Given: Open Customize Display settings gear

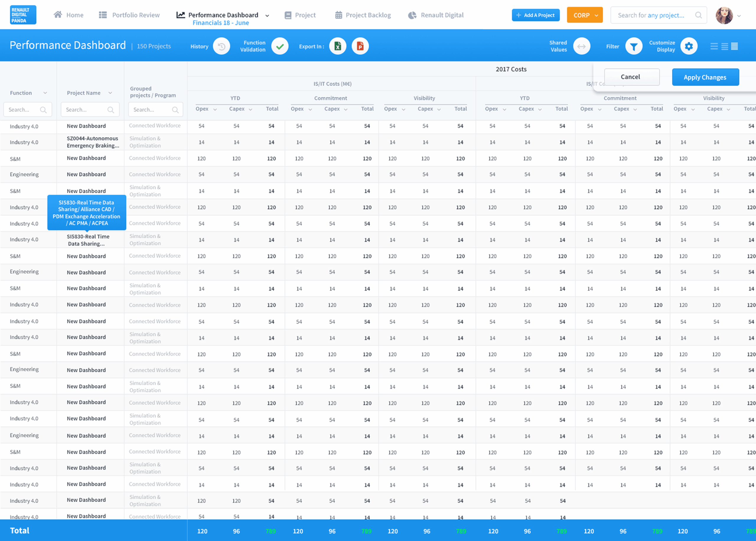Looking at the screenshot, I should click(x=689, y=46).
